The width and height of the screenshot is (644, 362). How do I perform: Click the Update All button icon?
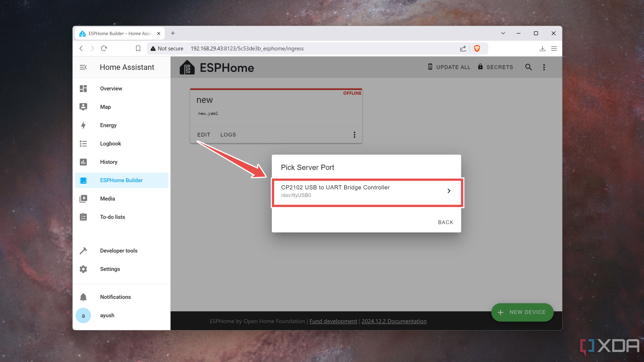click(x=430, y=67)
